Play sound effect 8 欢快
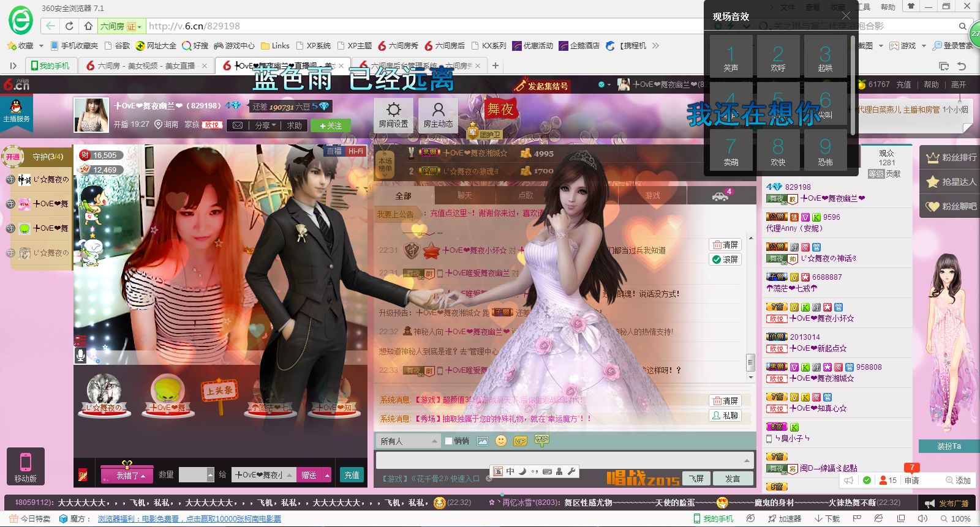This screenshot has width=980, height=527. click(x=778, y=151)
